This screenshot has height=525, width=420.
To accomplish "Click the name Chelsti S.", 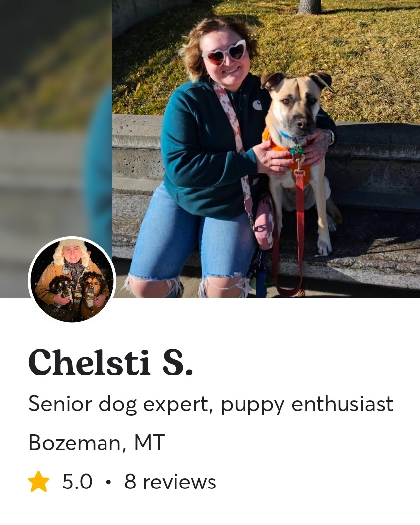I will [111, 363].
